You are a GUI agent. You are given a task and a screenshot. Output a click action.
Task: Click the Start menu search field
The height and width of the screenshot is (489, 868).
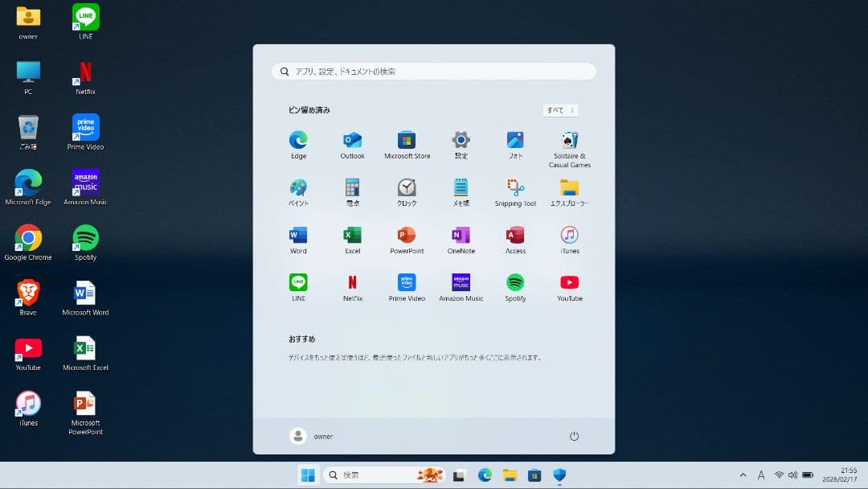pos(434,71)
